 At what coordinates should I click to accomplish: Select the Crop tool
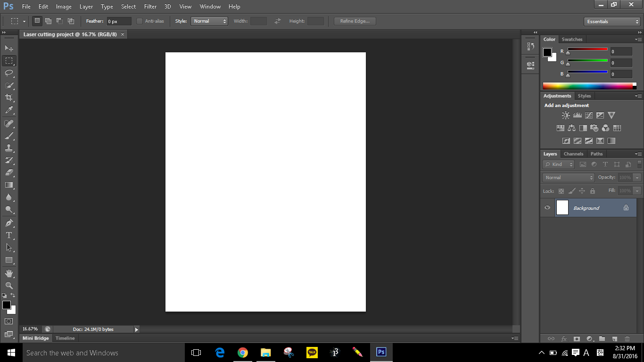pyautogui.click(x=9, y=98)
